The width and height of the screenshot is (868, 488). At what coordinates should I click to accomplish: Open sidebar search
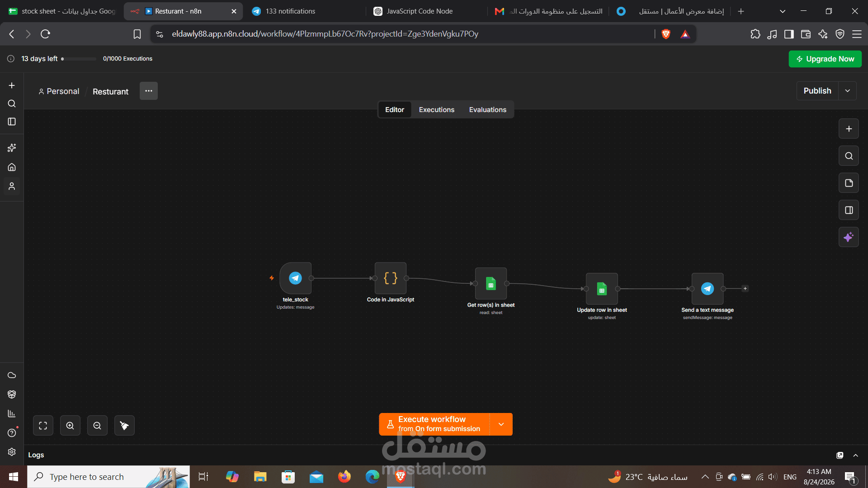[12, 103]
